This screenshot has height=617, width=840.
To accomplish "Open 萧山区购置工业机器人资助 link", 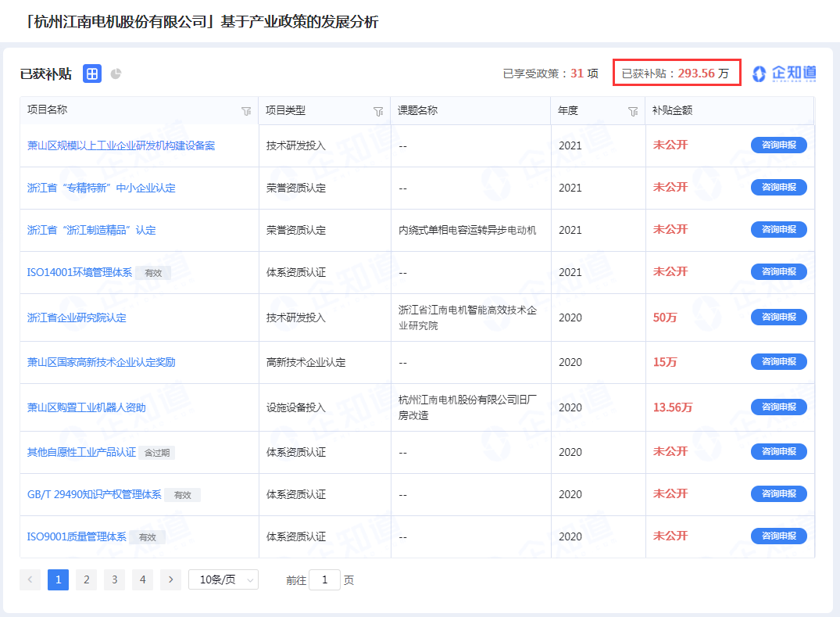I will point(86,408).
